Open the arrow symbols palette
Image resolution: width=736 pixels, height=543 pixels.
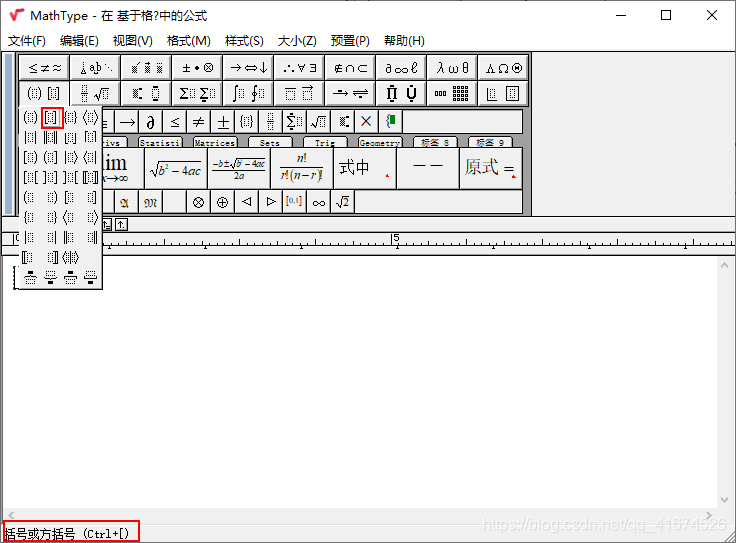(x=249, y=68)
